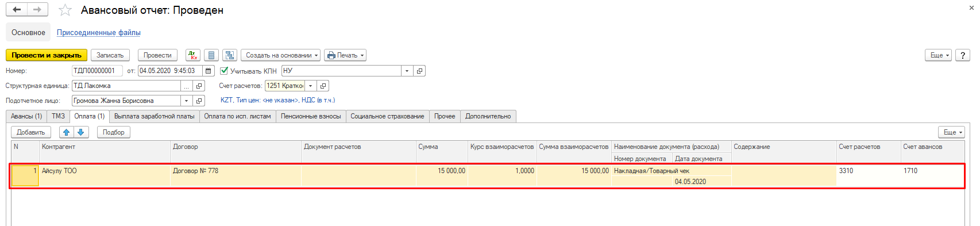Select the Основное section

(28, 32)
